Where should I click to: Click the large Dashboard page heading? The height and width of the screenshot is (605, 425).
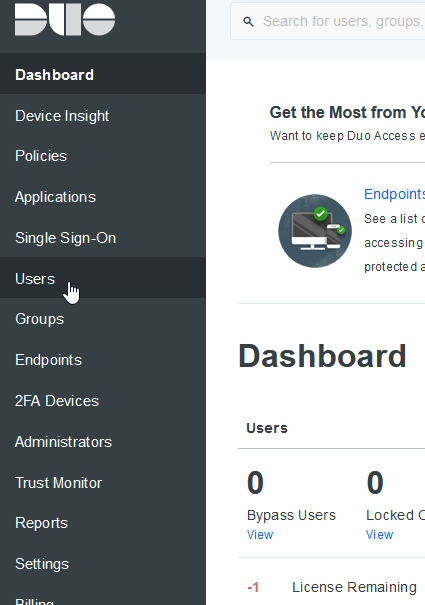(x=322, y=356)
